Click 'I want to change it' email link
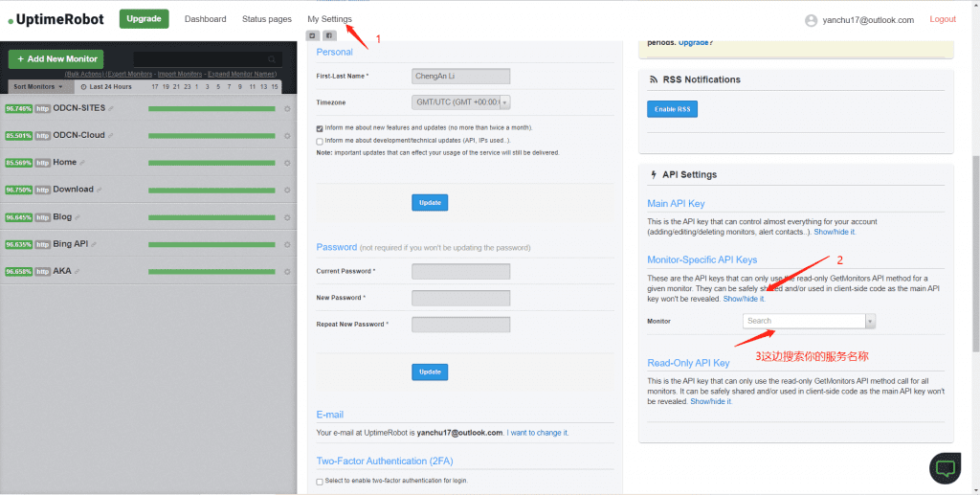The width and height of the screenshot is (980, 495). coord(538,433)
